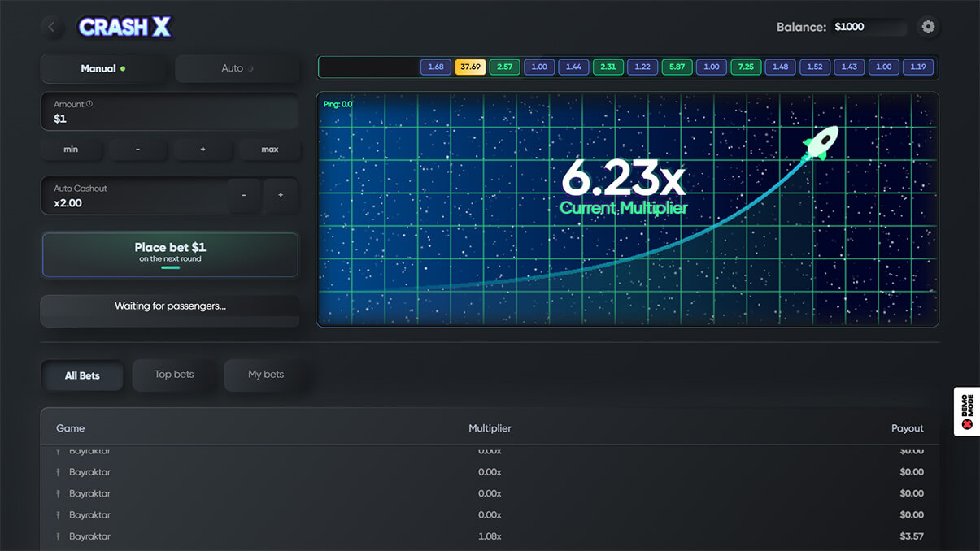Image resolution: width=980 pixels, height=551 pixels.
Task: Click the info icon next to Amount
Action: click(89, 104)
